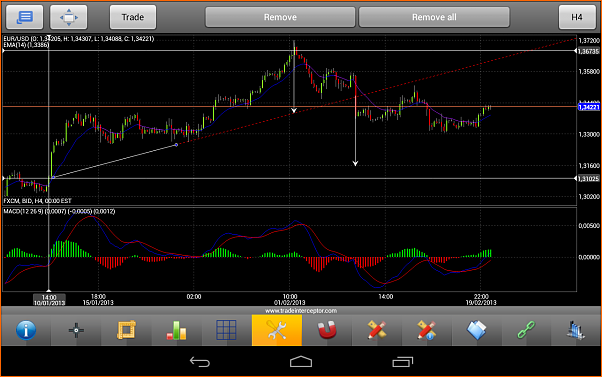Open www.tradeinterceptor.com link
This screenshot has width=602, height=377.
[x=301, y=311]
